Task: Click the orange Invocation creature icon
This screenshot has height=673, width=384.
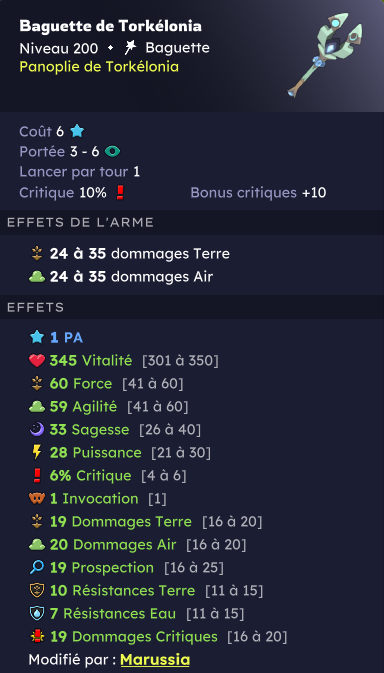Action: pyautogui.click(x=37, y=498)
